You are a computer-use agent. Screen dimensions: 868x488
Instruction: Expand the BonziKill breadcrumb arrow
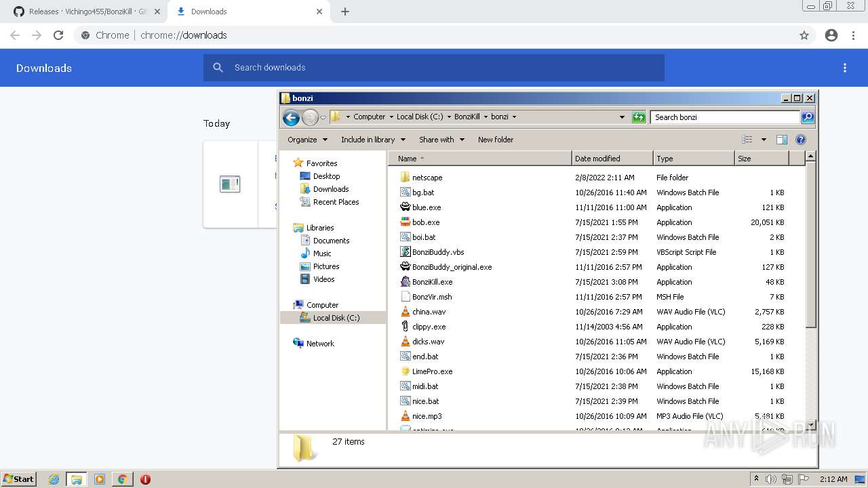point(486,117)
